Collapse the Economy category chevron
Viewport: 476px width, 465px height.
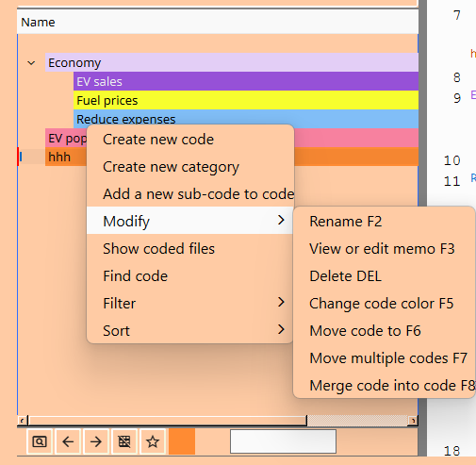(x=31, y=63)
